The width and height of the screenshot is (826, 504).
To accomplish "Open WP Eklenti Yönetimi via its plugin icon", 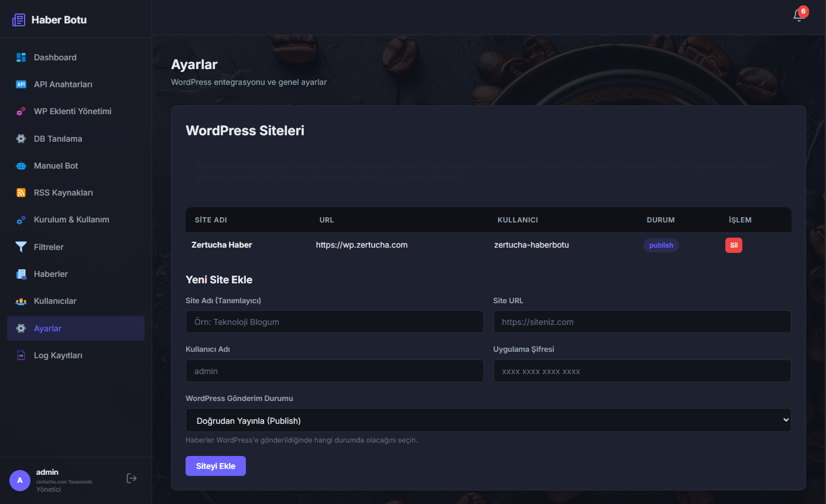I will [x=21, y=111].
